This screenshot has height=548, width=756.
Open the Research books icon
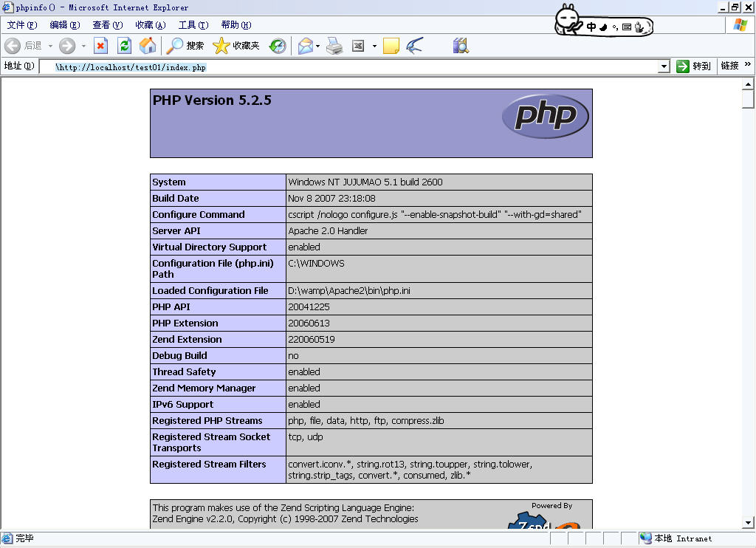click(461, 46)
